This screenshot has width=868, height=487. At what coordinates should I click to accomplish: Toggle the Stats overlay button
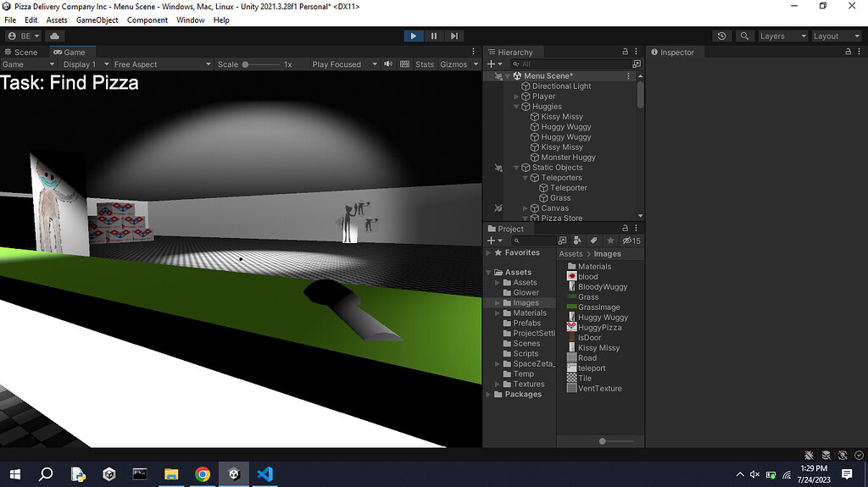pyautogui.click(x=425, y=64)
